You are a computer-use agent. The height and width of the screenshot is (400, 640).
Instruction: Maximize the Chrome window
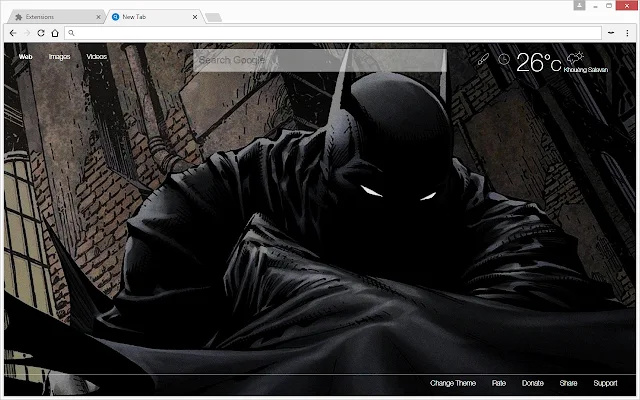tap(609, 6)
